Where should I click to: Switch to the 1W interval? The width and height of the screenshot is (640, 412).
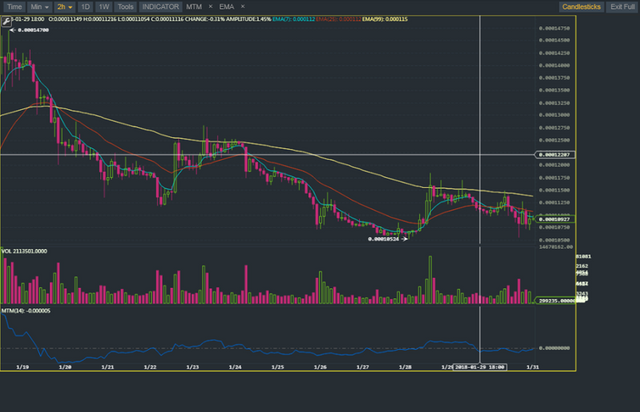click(x=104, y=7)
